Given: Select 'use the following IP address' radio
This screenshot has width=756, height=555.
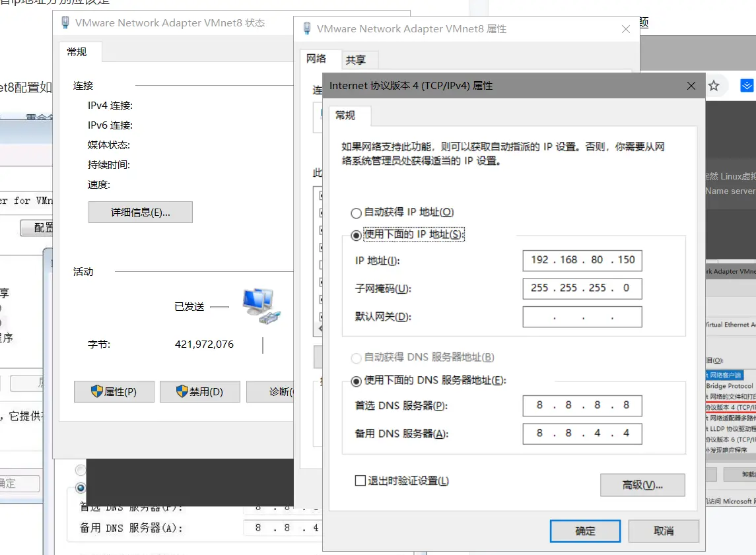Looking at the screenshot, I should pos(357,236).
